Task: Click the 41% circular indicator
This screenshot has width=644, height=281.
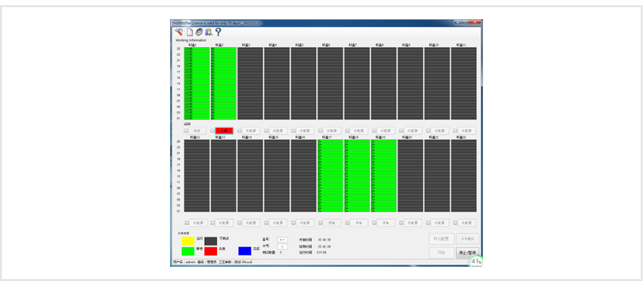Action: click(476, 262)
